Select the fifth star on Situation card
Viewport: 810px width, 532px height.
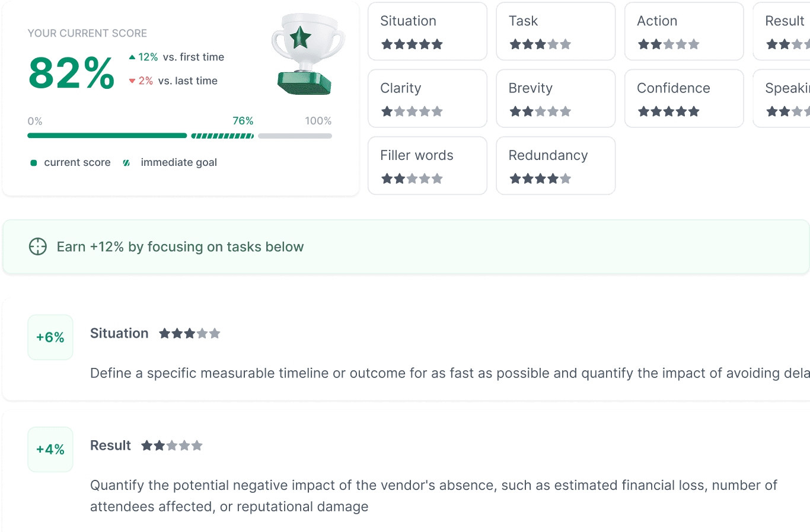438,44
